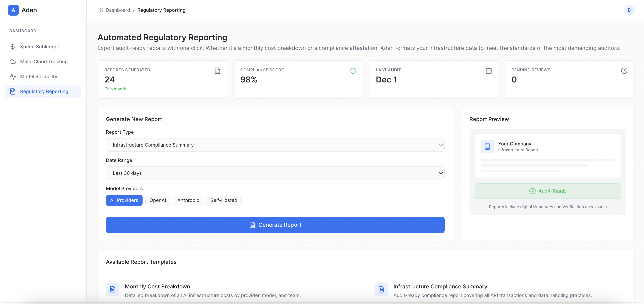The height and width of the screenshot is (304, 644).
Task: Expand the Date Range dropdown
Action: pyautogui.click(x=275, y=173)
